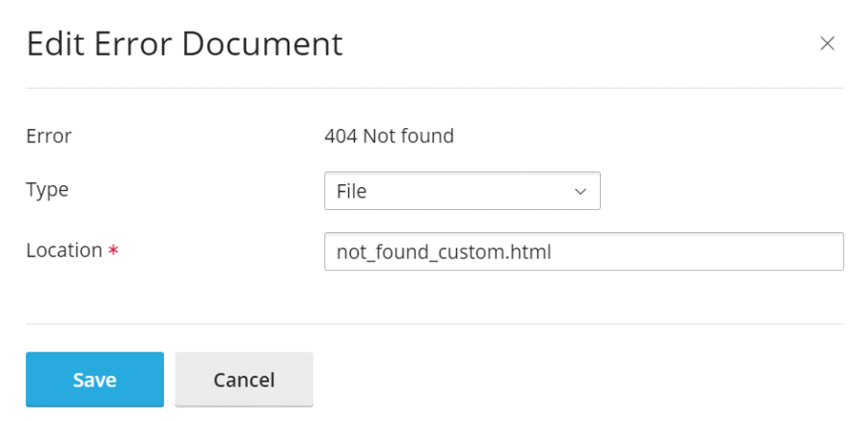Cancel editing the error document
Image resolution: width=868 pixels, height=421 pixels.
click(x=244, y=380)
